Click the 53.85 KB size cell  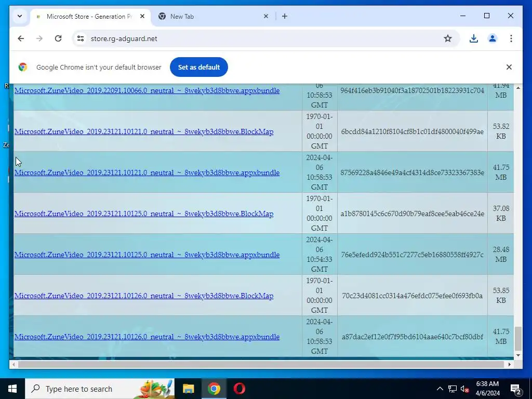point(501,296)
